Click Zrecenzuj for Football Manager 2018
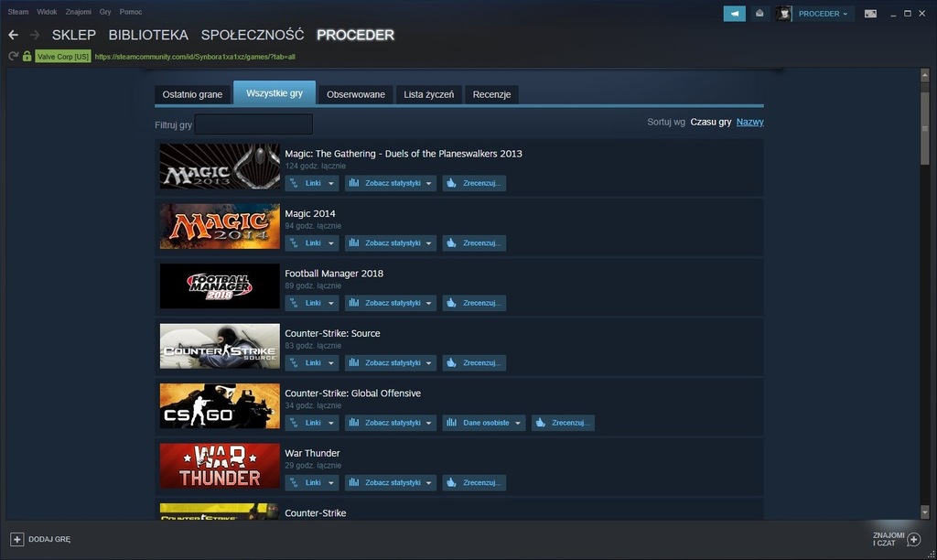 point(475,303)
